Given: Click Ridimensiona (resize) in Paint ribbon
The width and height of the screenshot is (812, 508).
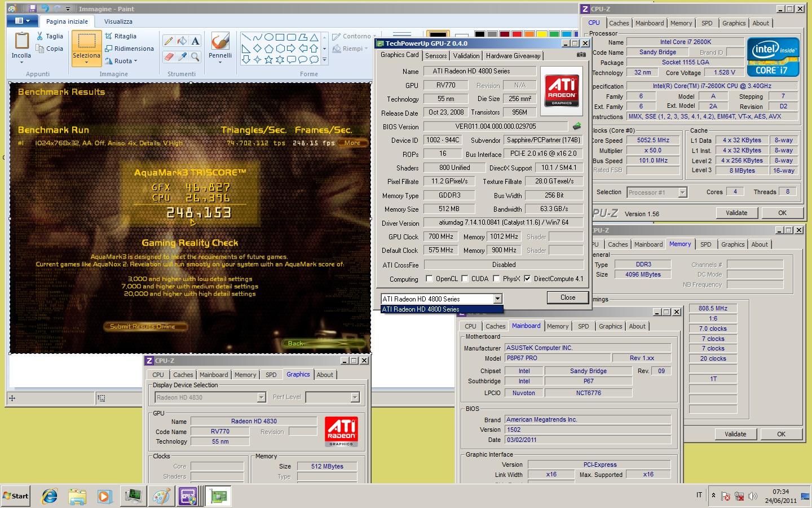Looking at the screenshot, I should click(129, 49).
